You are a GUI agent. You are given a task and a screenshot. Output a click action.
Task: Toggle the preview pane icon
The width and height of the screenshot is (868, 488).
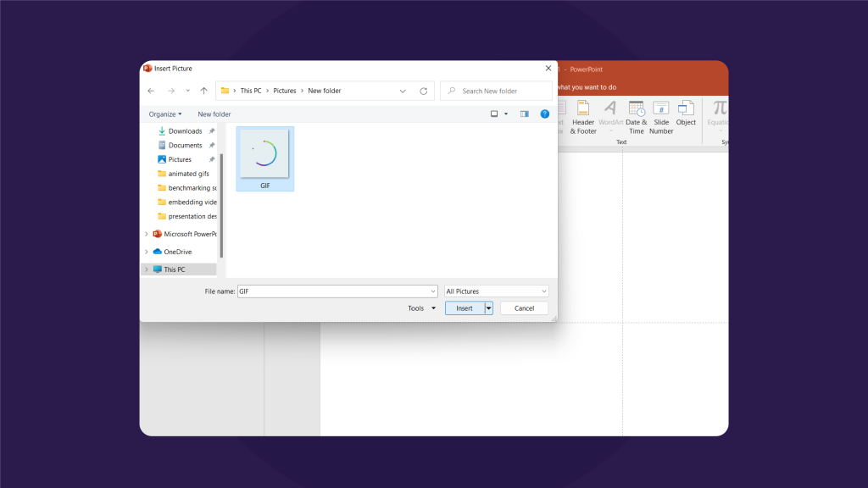coord(524,114)
